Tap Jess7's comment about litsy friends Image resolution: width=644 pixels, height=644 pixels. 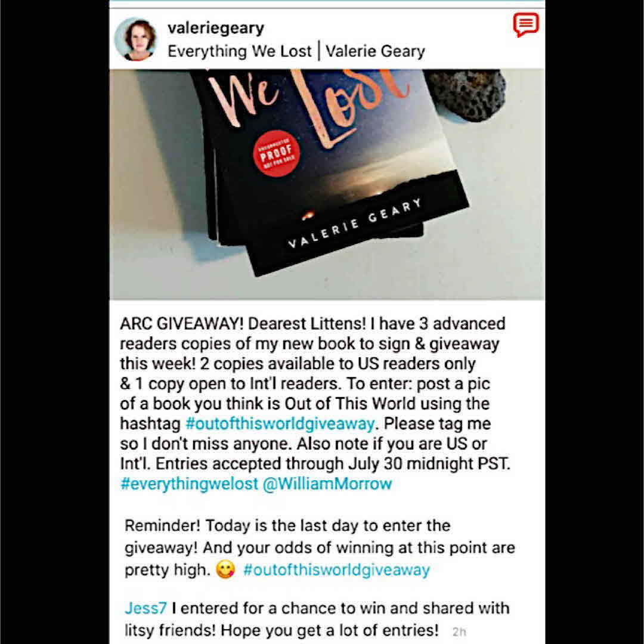[317, 619]
